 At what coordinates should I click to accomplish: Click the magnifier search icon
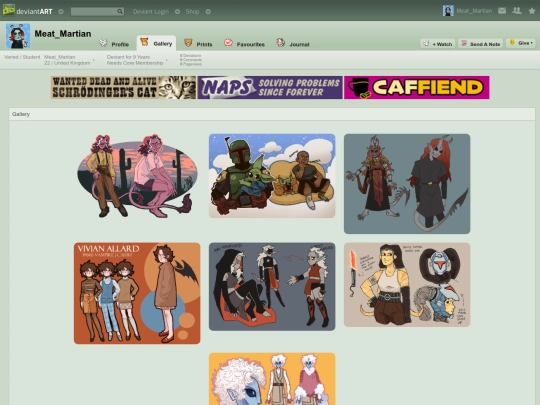pyautogui.click(x=120, y=12)
